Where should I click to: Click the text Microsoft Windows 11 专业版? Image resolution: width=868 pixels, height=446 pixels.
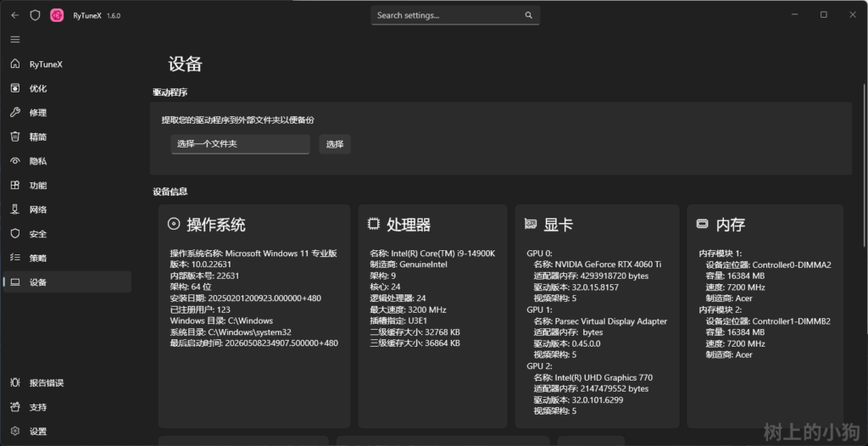tap(281, 254)
